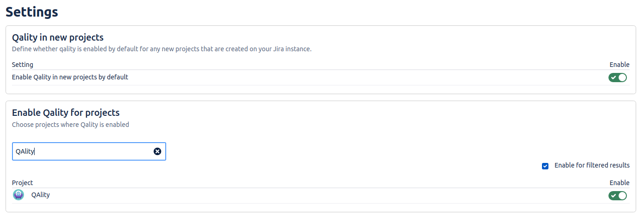
Task: Click the Enable column header in the project list
Action: (x=620, y=183)
